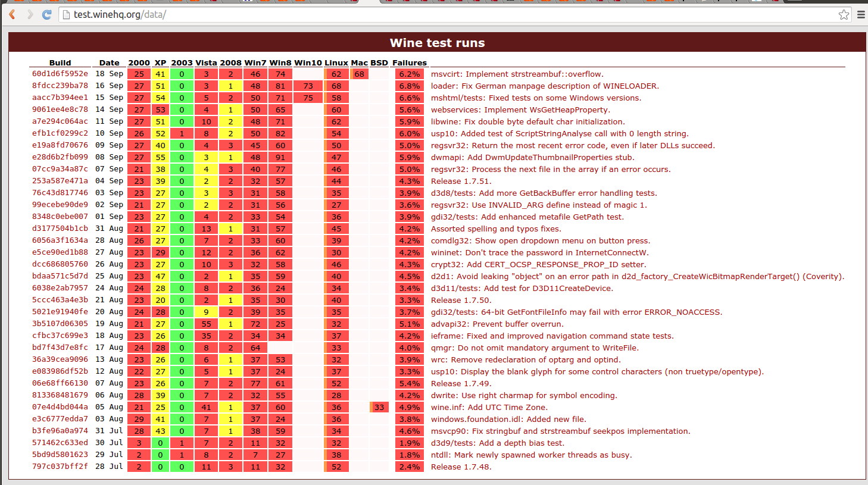Image resolution: width=868 pixels, height=485 pixels.
Task: Open the Chrome hamburger menu
Action: pyautogui.click(x=861, y=14)
